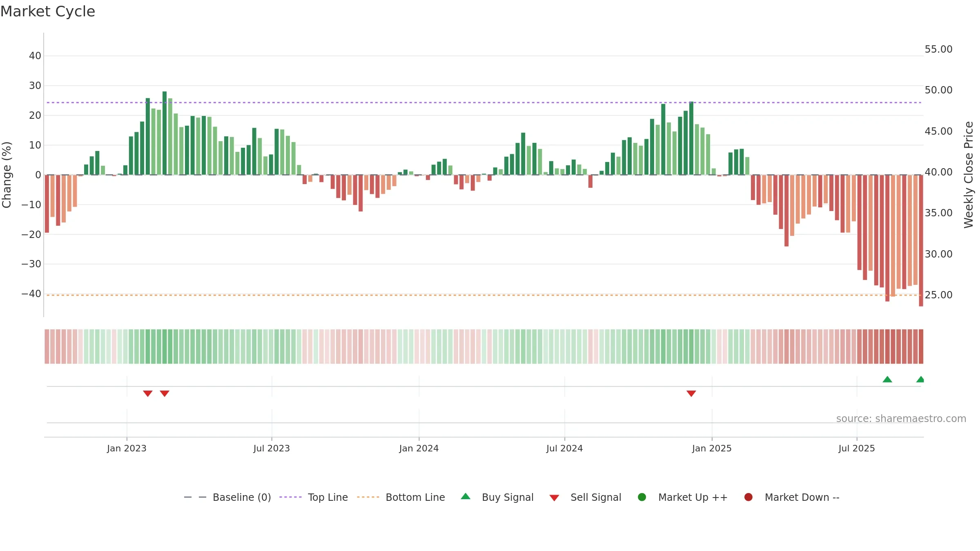Click the first buy signal marker after Jul 2025
The height and width of the screenshot is (551, 980).
point(887,379)
